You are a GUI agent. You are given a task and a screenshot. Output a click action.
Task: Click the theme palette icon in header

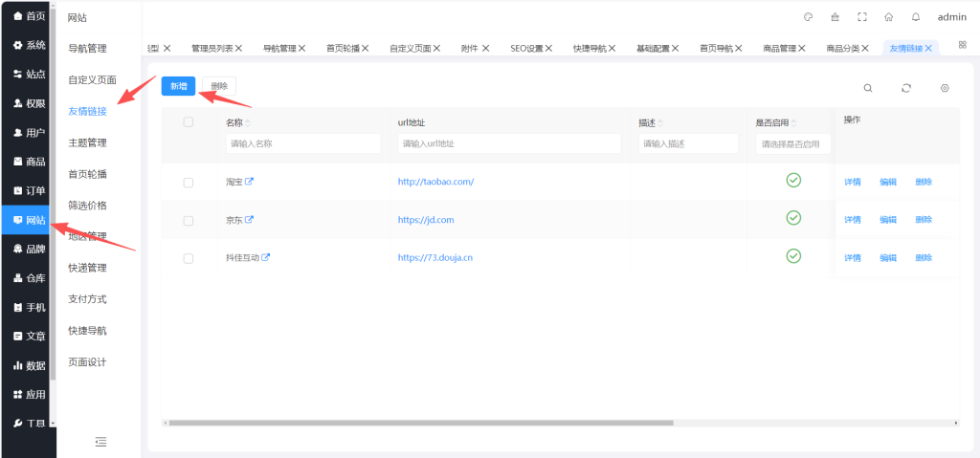[808, 17]
